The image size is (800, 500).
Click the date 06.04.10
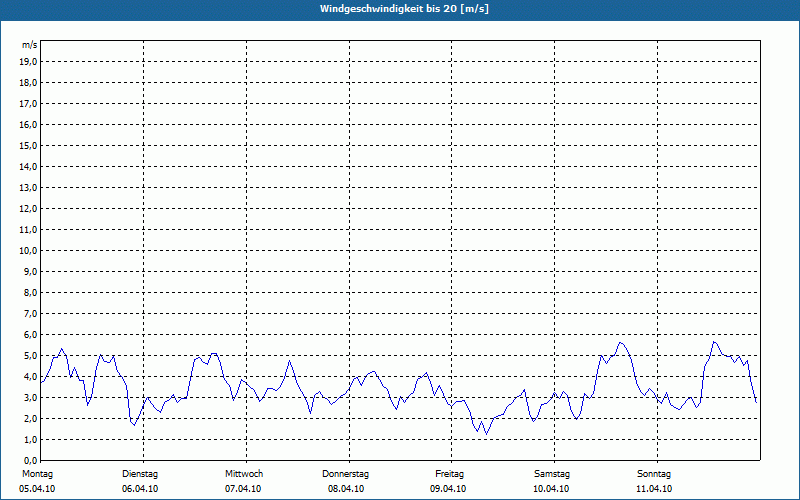(140, 489)
